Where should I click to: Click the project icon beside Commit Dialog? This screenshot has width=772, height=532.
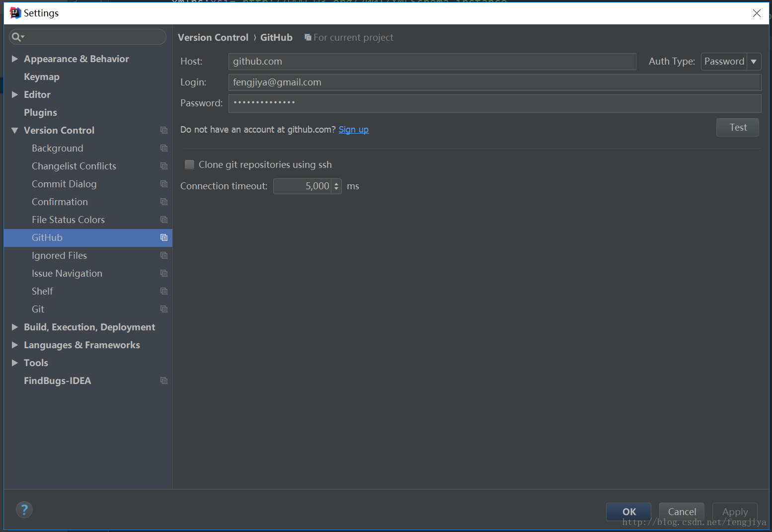tap(164, 184)
